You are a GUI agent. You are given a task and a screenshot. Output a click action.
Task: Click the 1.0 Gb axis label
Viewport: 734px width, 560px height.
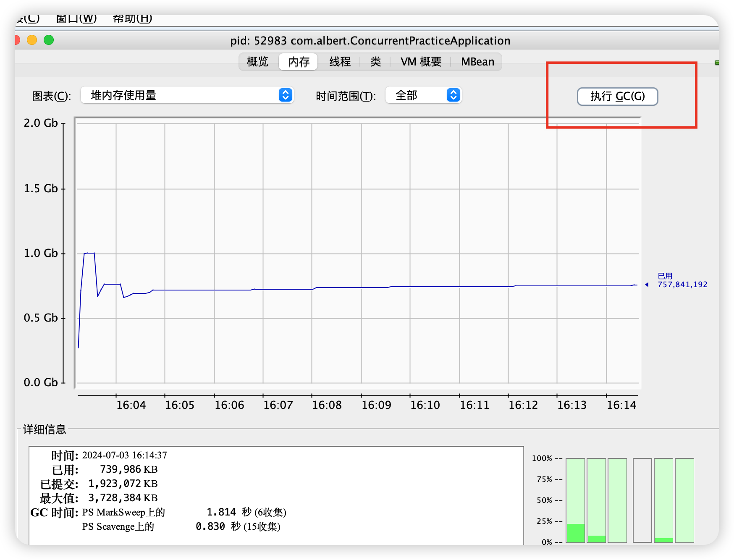pyautogui.click(x=41, y=253)
